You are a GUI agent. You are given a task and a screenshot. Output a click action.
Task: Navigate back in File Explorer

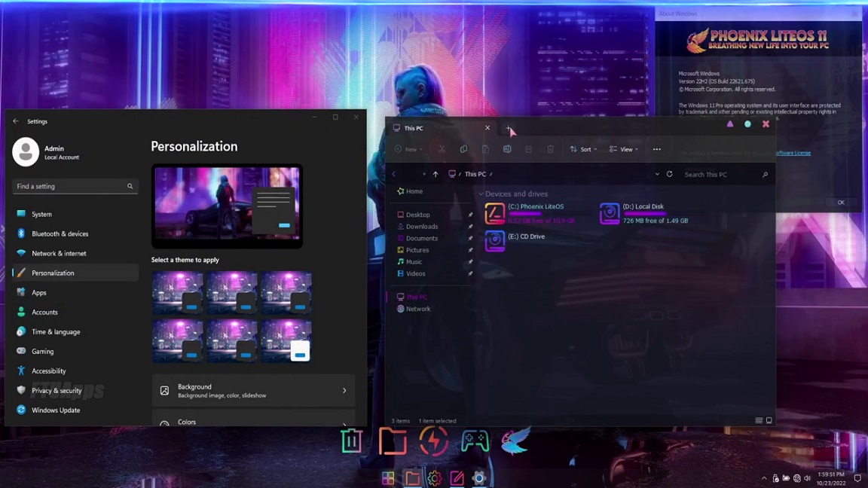tap(394, 174)
